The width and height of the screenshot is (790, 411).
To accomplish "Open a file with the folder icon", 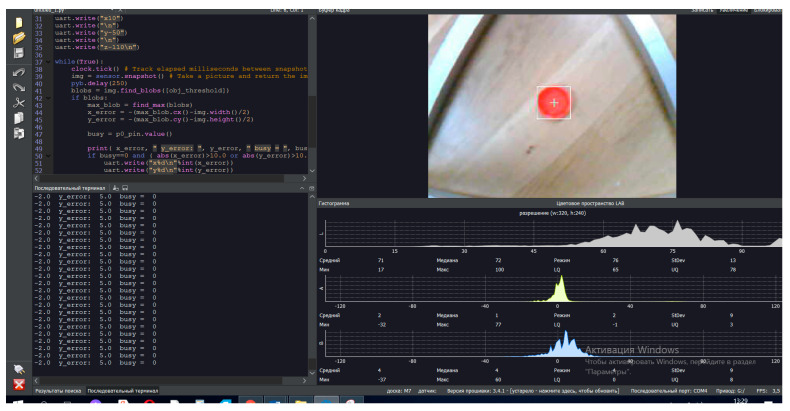I will [19, 38].
